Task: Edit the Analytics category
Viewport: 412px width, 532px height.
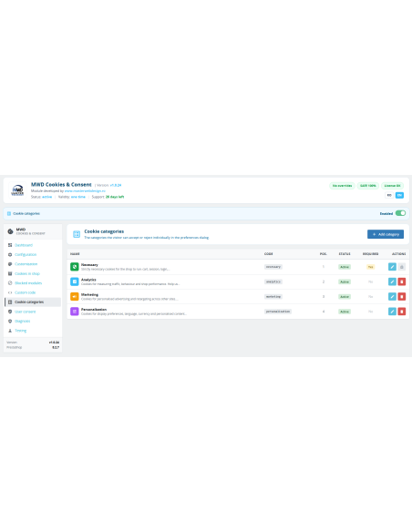Action: coord(392,281)
